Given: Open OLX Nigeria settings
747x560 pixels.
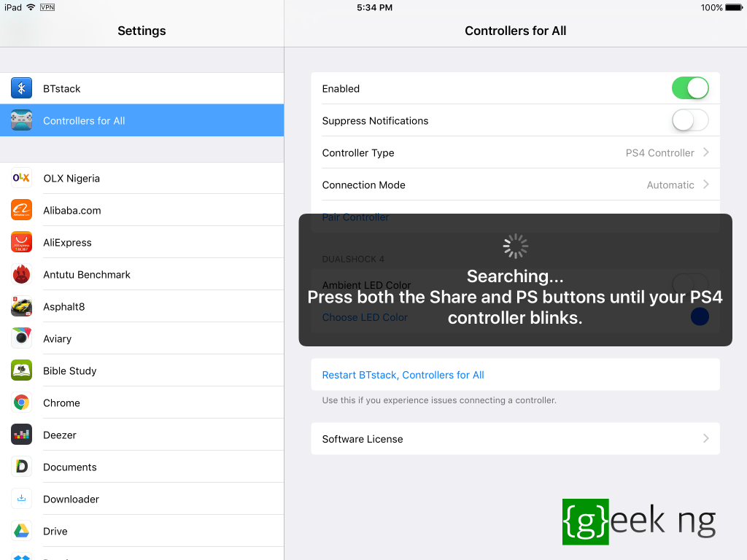Looking at the screenshot, I should point(142,178).
